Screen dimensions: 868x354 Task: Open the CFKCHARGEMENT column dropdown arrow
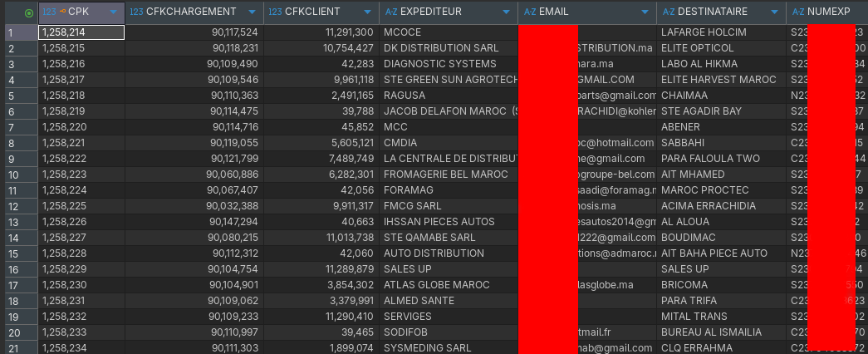[x=253, y=12]
